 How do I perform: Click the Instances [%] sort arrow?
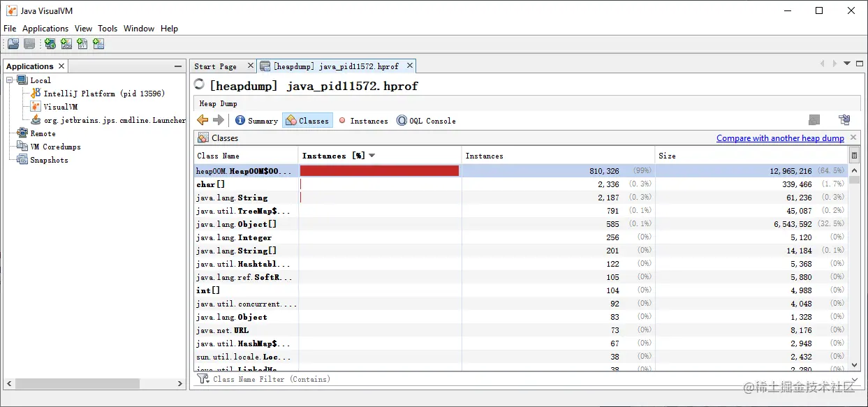click(372, 156)
